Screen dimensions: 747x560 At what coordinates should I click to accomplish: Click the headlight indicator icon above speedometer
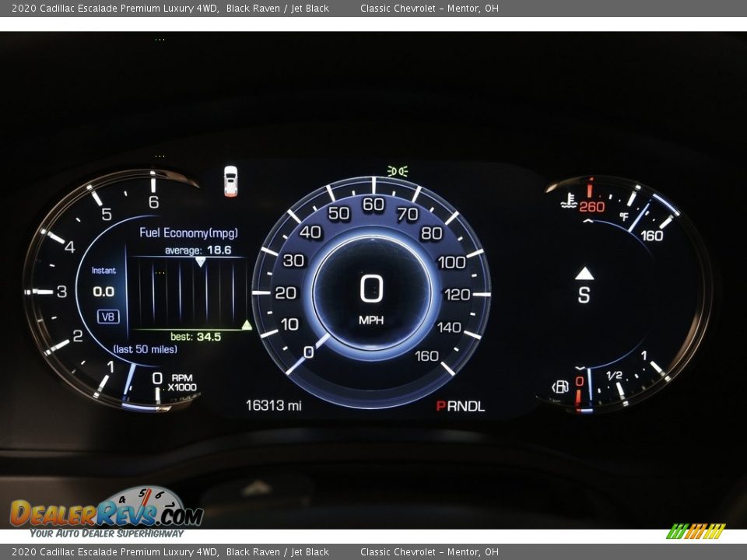[398, 170]
